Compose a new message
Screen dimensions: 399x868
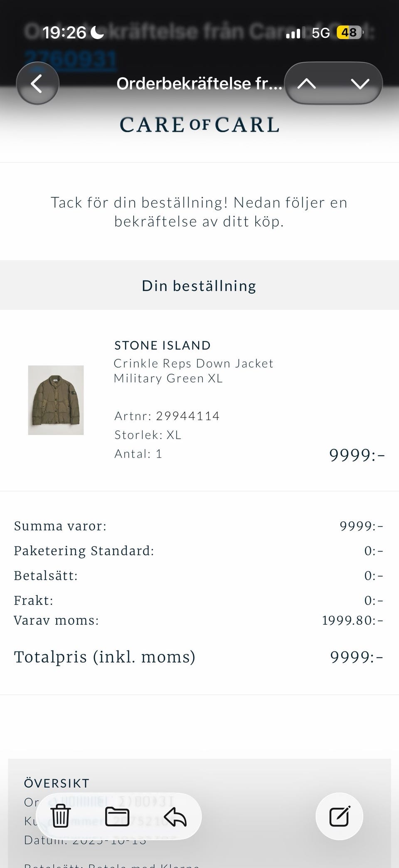pos(339,816)
